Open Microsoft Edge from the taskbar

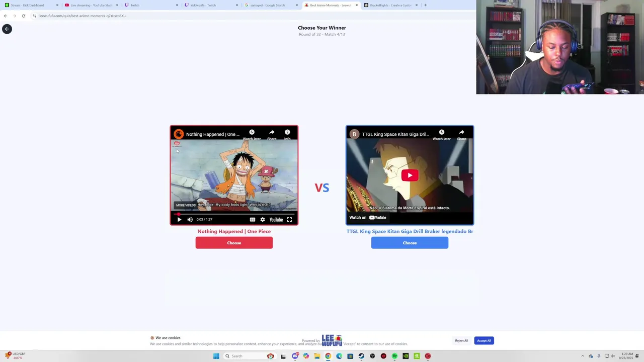tap(339, 356)
